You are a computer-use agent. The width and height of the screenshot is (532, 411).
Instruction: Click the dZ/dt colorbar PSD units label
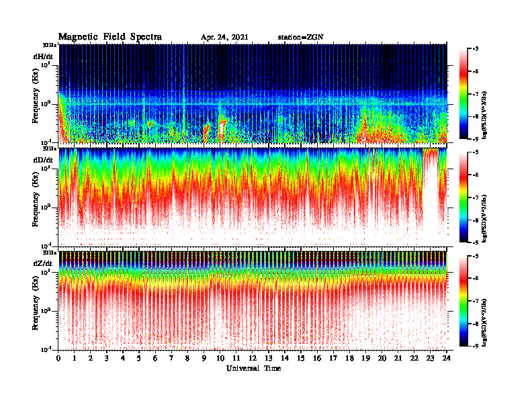484,322
